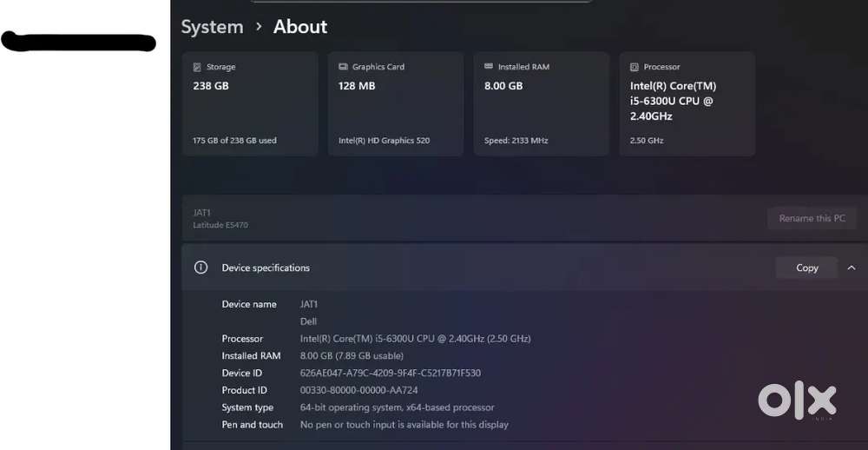Collapse the Device specifications section using the chevron
Screen dimensions: 868x450
[851, 268]
